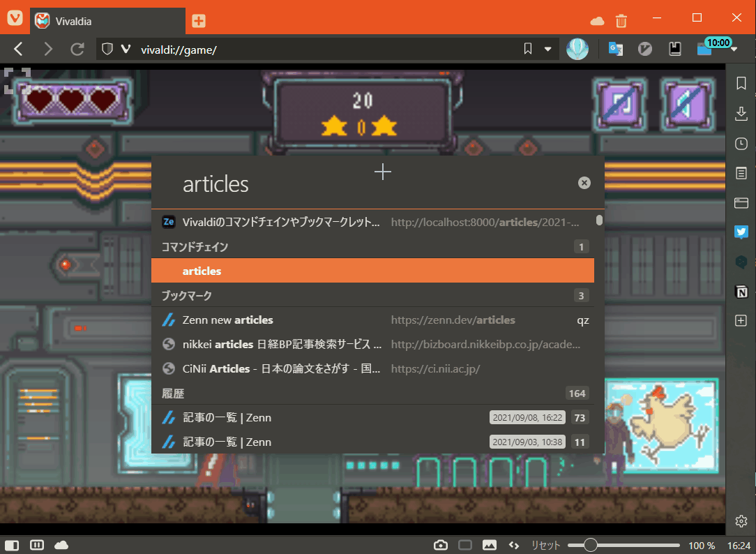This screenshot has width=756, height=554.
Task: Run the highlighted articles command chain
Action: tap(372, 271)
